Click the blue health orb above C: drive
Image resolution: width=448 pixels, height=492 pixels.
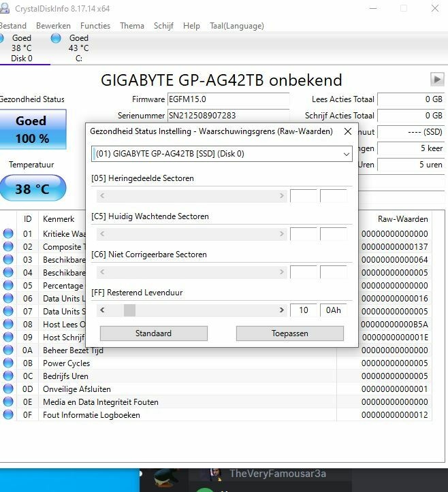[x=56, y=38]
